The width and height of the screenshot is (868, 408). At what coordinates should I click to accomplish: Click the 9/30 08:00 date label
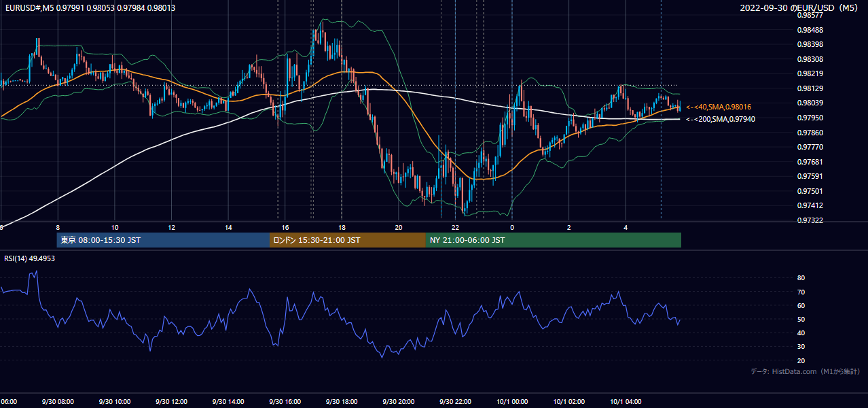(58, 402)
